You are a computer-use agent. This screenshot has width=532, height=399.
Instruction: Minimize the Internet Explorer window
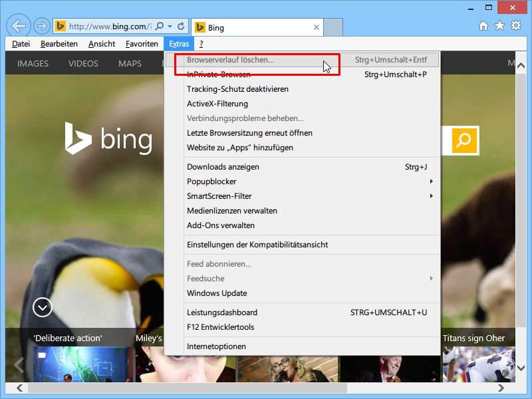pos(471,8)
